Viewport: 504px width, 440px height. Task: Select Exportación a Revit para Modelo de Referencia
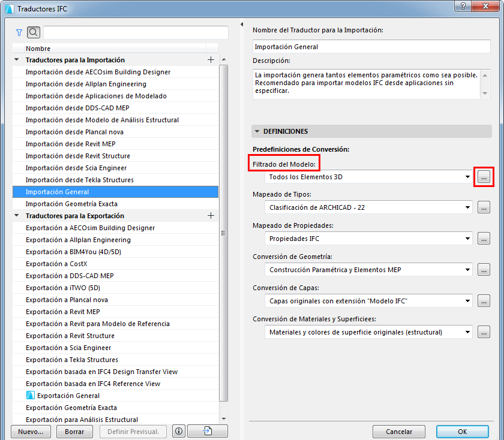pos(115,324)
